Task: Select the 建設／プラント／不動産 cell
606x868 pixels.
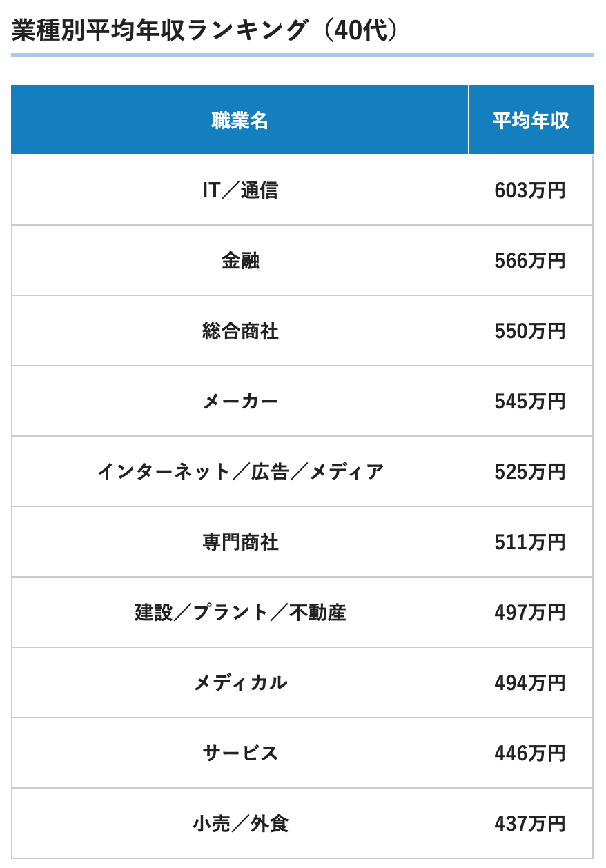Action: pos(240,613)
